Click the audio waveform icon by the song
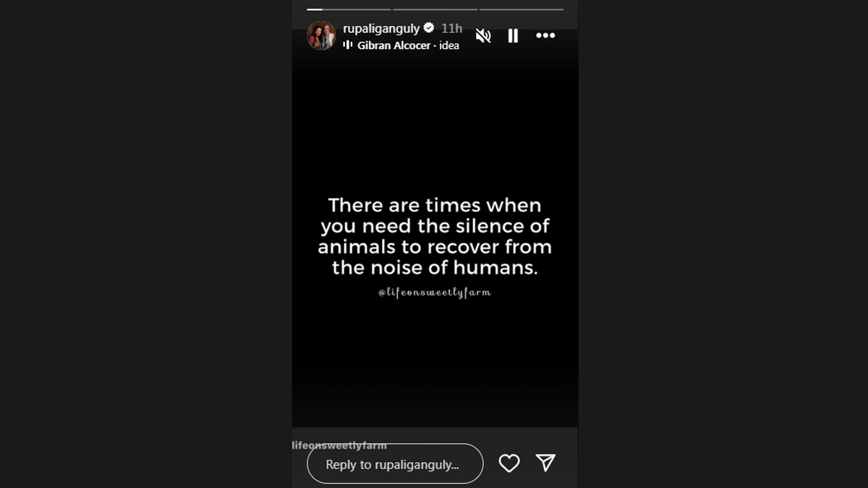 coord(347,45)
